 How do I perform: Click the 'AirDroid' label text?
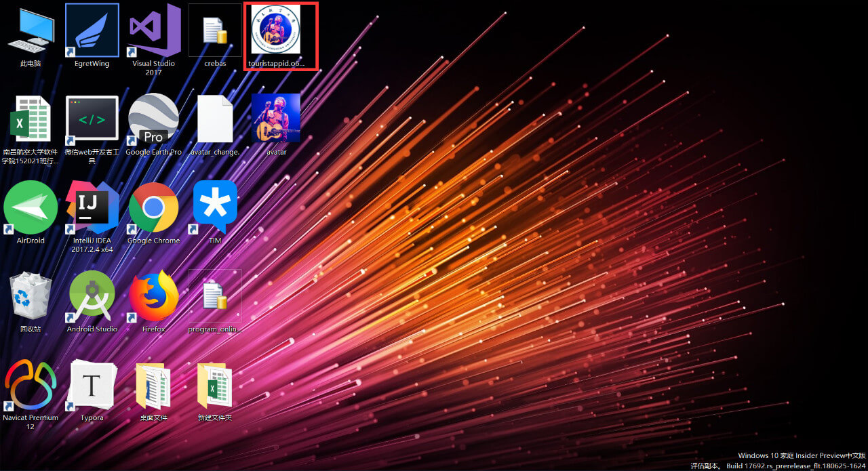[31, 241]
